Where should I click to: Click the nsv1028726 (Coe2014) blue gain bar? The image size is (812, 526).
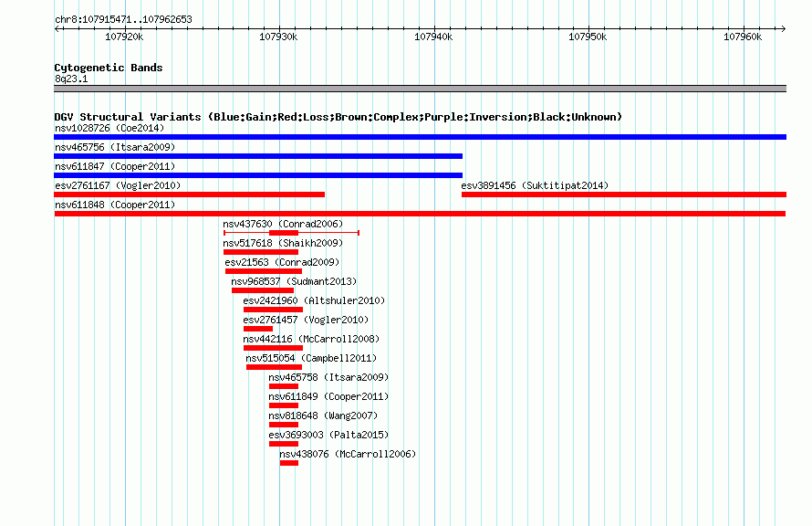click(x=420, y=137)
